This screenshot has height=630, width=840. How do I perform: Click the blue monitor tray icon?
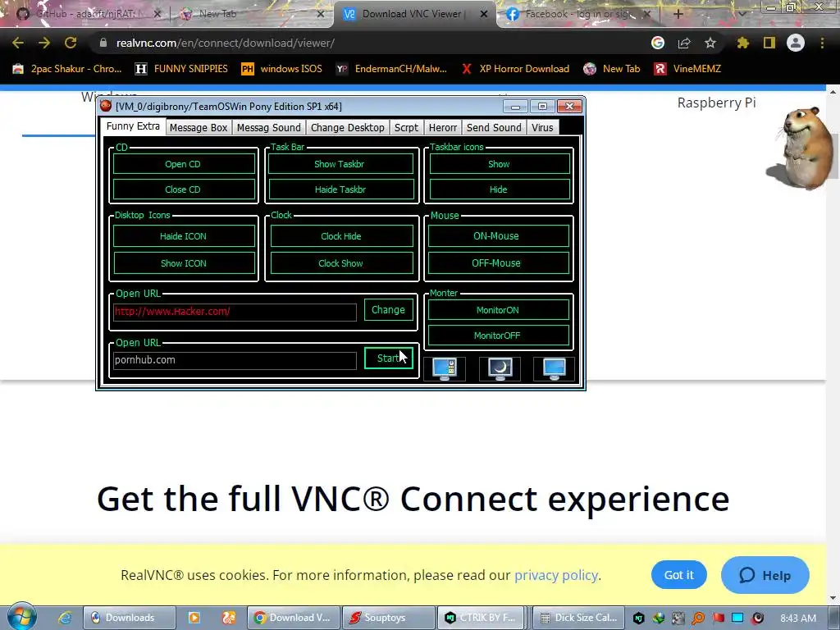pos(737,619)
